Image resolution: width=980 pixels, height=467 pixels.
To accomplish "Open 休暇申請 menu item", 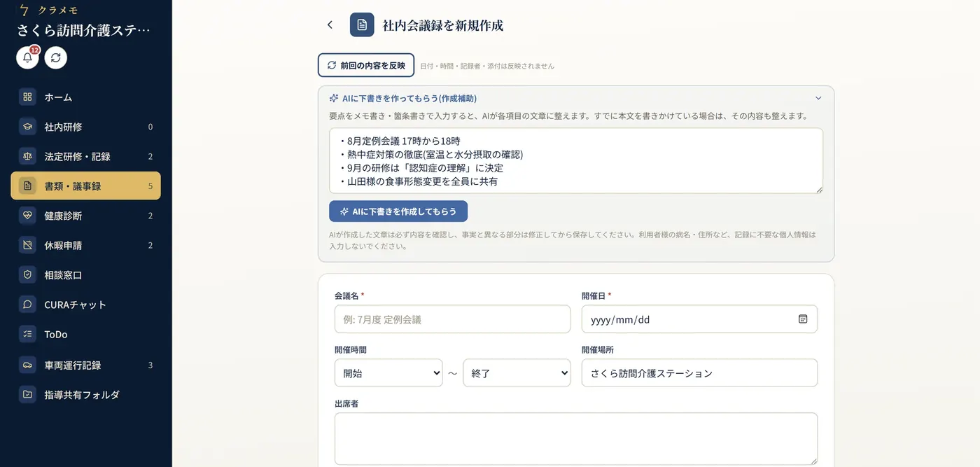I will 85,245.
